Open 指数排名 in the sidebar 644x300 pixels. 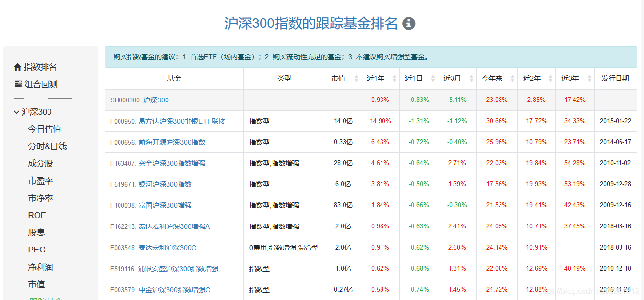pos(41,67)
